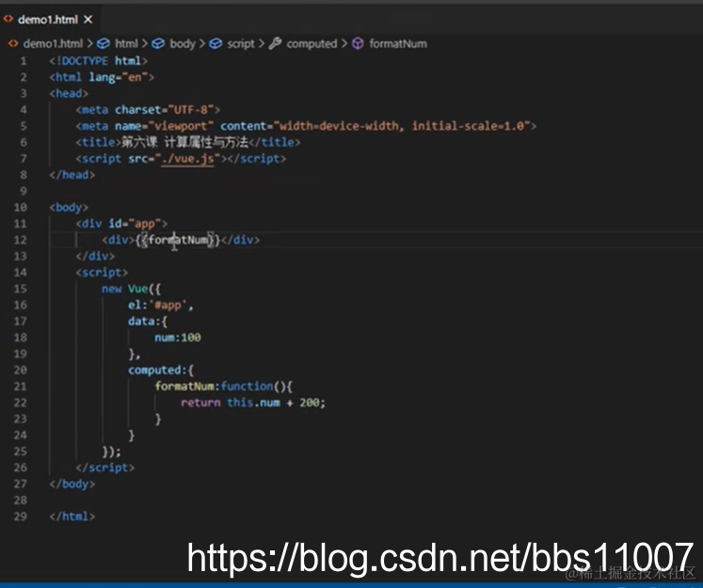Expand breadcrumb chevron after html
The width and height of the screenshot is (703, 588).
[x=144, y=44]
